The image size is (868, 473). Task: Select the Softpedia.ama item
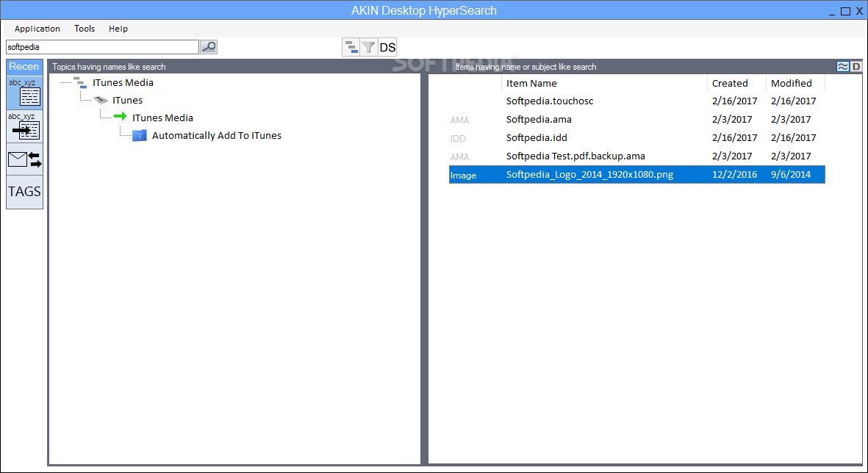pos(539,120)
